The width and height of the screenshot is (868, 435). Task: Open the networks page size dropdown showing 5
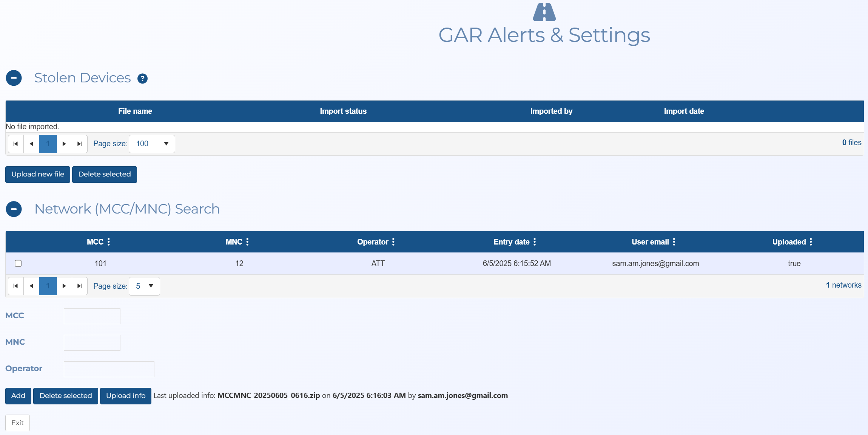[x=145, y=286]
